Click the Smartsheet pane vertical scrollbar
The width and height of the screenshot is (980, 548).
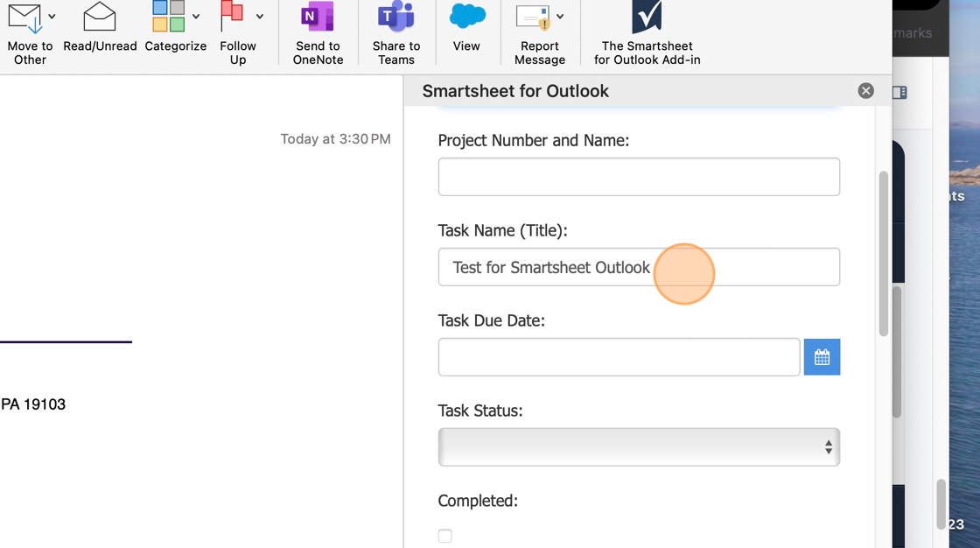[883, 253]
